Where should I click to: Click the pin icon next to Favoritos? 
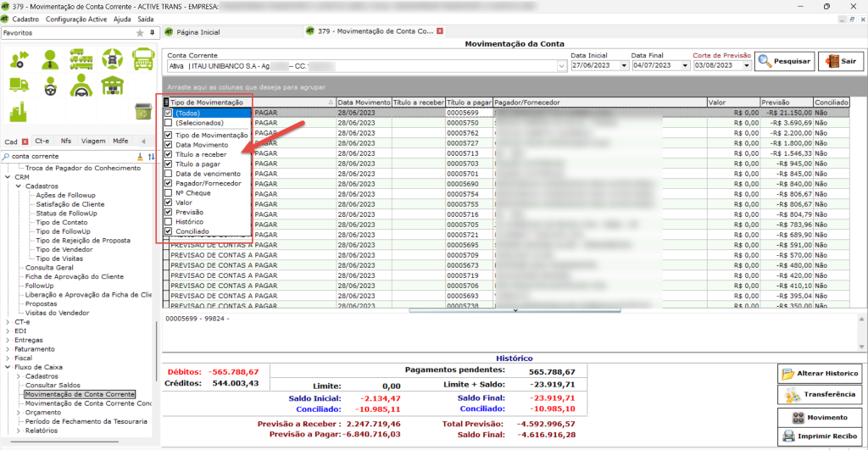153,33
